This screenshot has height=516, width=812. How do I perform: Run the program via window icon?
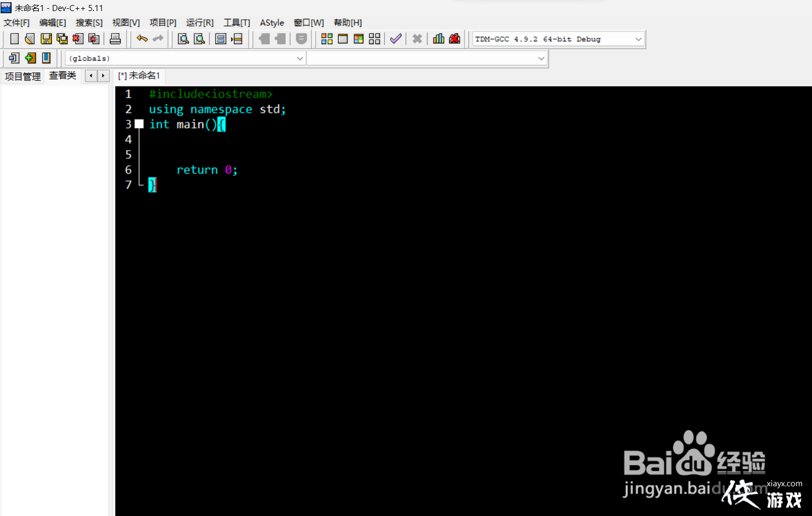343,39
